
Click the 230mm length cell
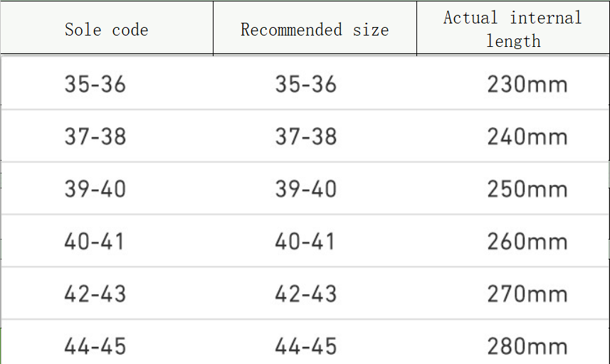pos(527,85)
